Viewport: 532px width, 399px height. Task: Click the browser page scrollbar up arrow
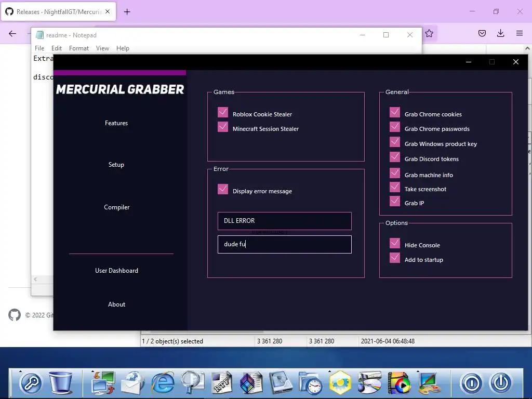click(528, 48)
